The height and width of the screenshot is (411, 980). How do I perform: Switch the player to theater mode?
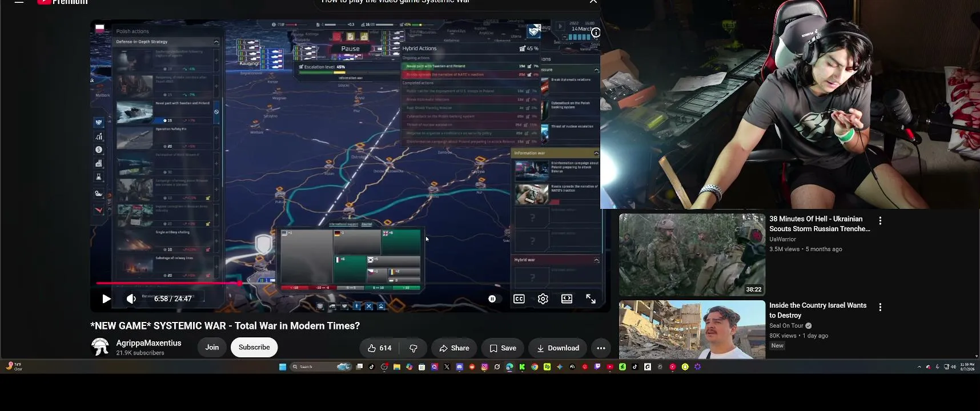coord(567,299)
